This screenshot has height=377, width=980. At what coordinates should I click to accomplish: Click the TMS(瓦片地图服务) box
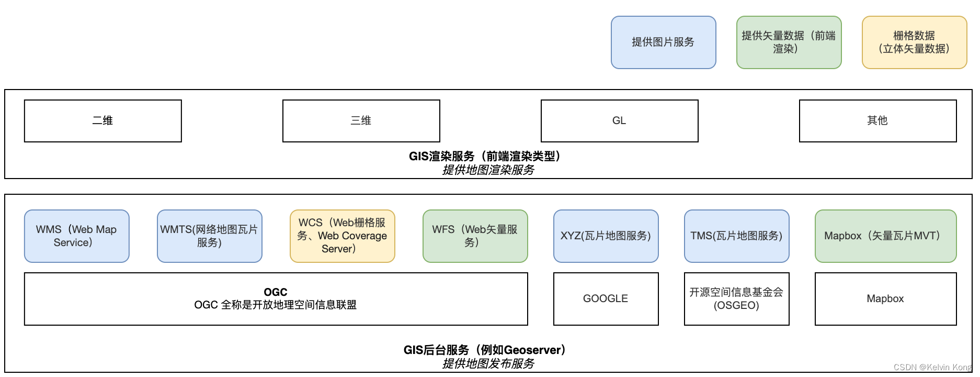coord(737,236)
